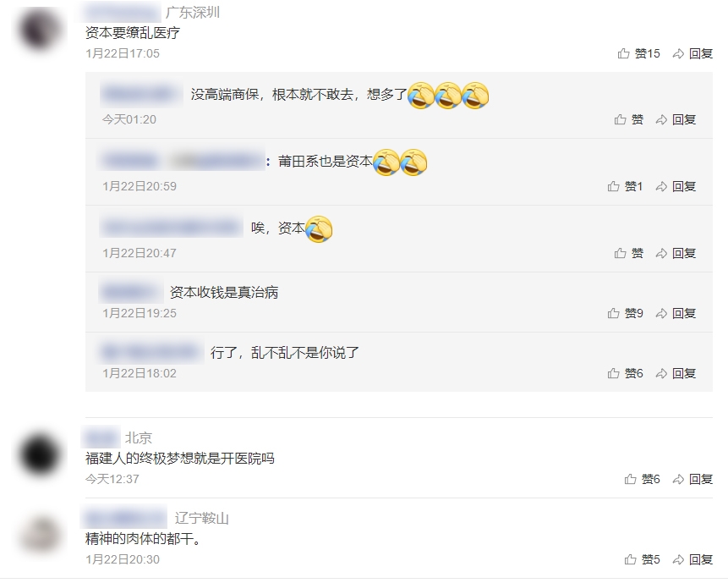Like the 行了，乱不乱不是你说了 reply

click(625, 373)
